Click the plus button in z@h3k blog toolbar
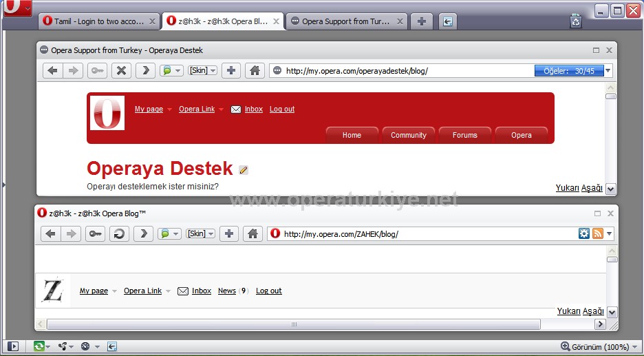 coord(228,234)
